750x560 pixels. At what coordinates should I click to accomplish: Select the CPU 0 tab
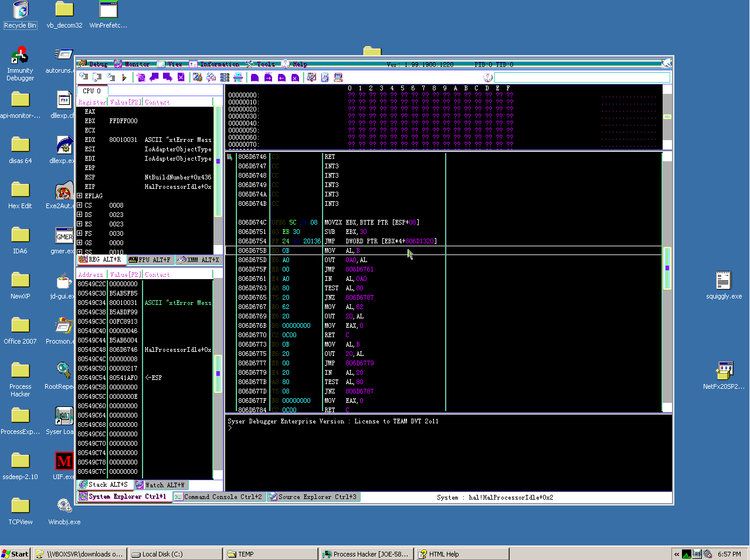[x=91, y=91]
